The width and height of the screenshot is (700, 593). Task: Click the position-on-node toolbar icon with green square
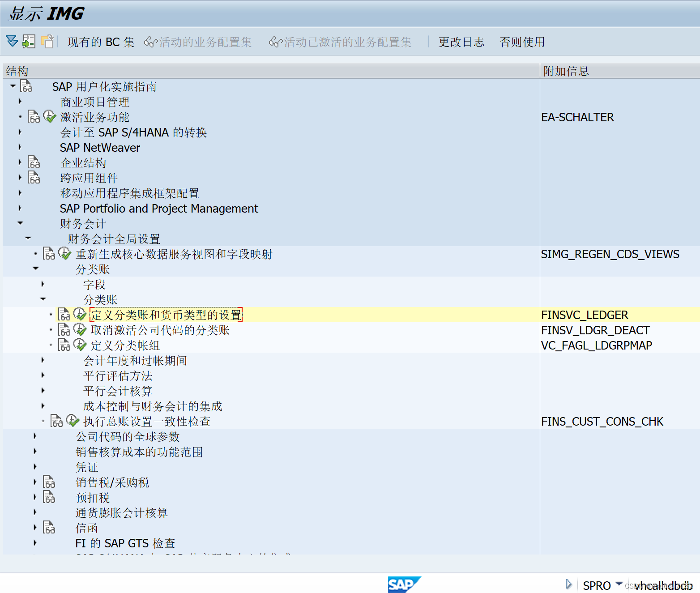pos(29,41)
